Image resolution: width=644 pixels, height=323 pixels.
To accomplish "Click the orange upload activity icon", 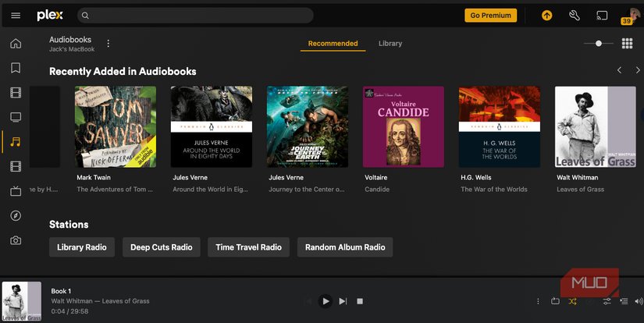I will pyautogui.click(x=546, y=16).
